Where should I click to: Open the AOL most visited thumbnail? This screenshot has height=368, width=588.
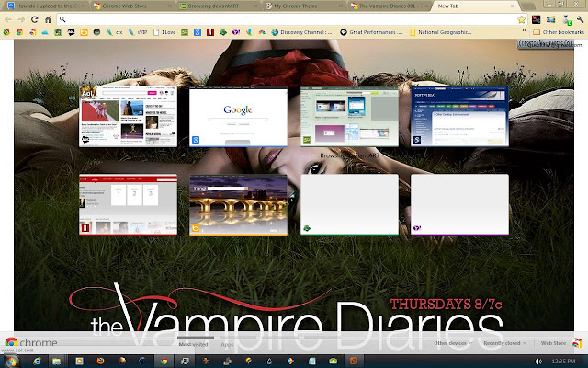click(129, 117)
